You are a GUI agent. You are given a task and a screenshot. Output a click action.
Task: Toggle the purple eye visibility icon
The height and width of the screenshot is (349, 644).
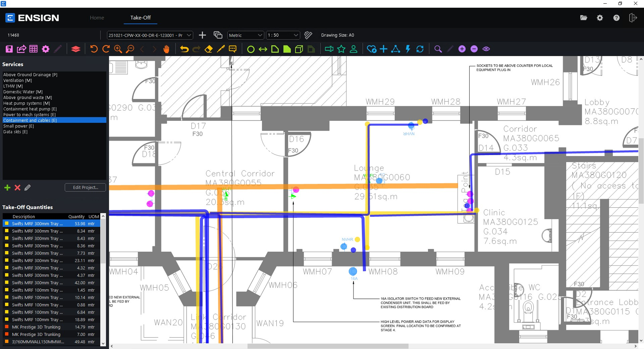click(x=486, y=49)
